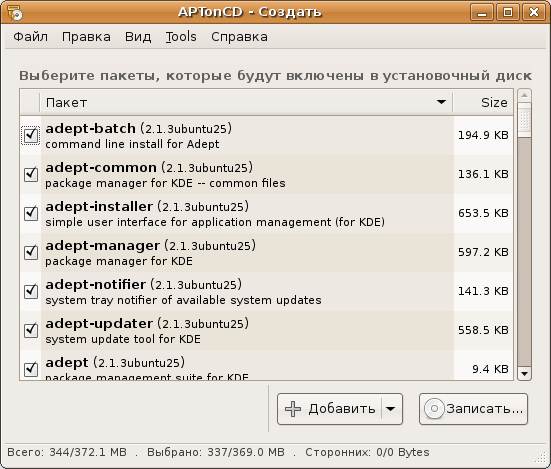This screenshot has width=551, height=469.
Task: Open the Файл menu
Action: point(31,37)
